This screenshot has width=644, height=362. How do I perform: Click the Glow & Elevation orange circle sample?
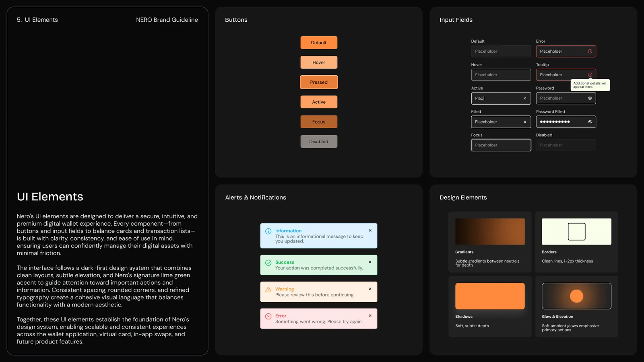(x=576, y=296)
